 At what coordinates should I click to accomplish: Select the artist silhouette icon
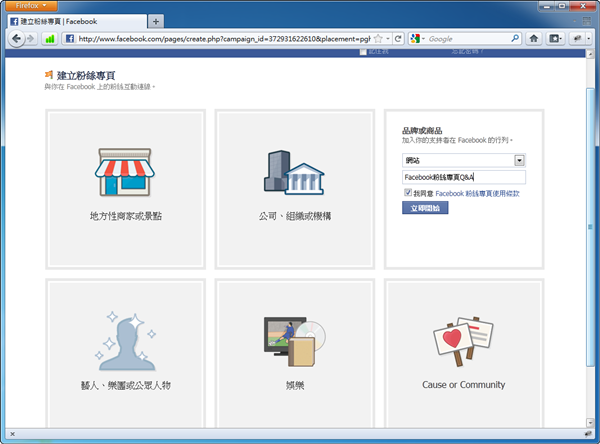tap(126, 341)
